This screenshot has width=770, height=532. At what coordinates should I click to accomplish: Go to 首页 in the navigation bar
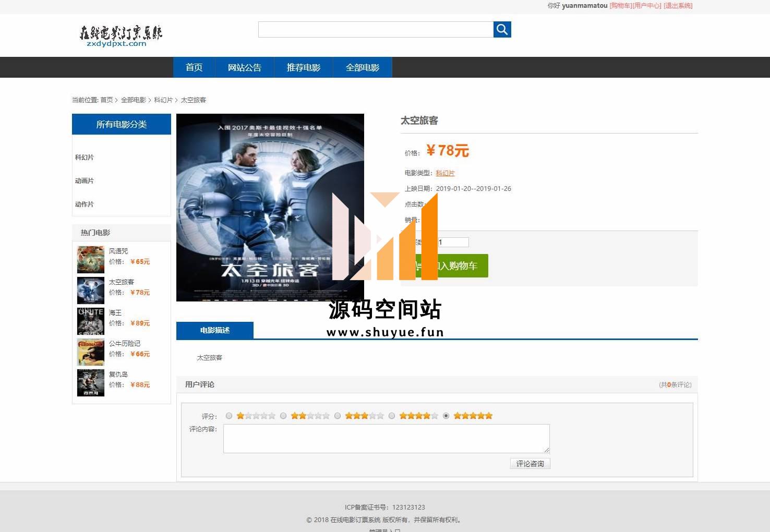click(x=194, y=67)
